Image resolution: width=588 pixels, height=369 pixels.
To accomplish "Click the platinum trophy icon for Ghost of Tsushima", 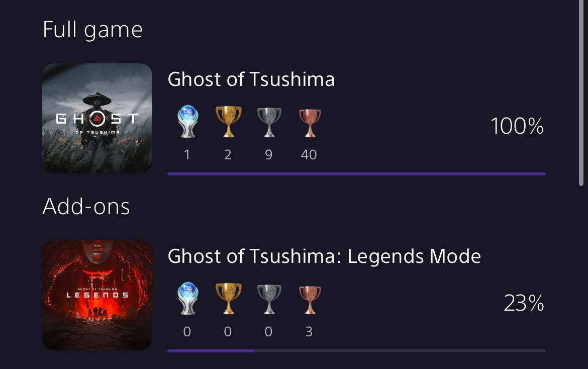I will click(187, 122).
